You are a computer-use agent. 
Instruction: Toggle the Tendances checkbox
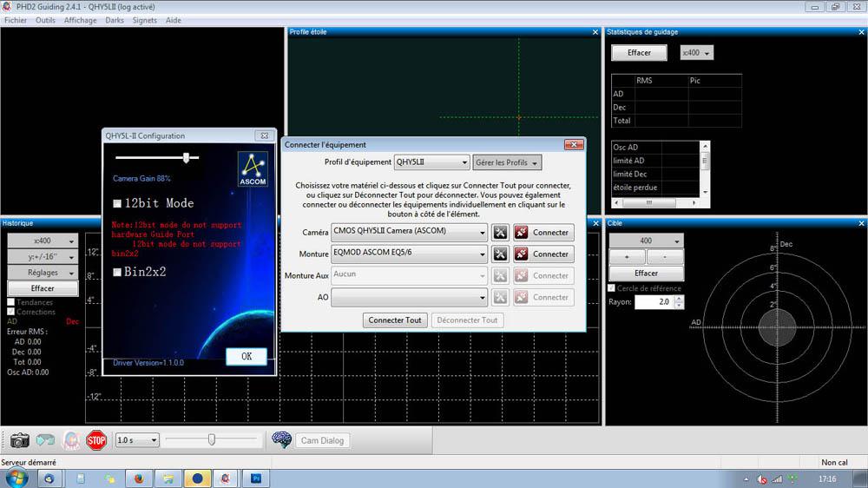click(x=11, y=302)
